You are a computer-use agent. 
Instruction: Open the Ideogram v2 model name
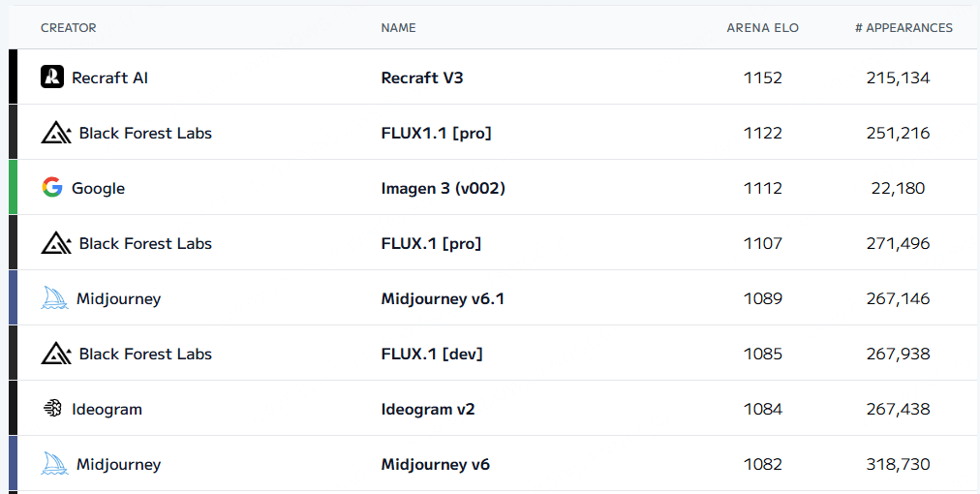[427, 410]
